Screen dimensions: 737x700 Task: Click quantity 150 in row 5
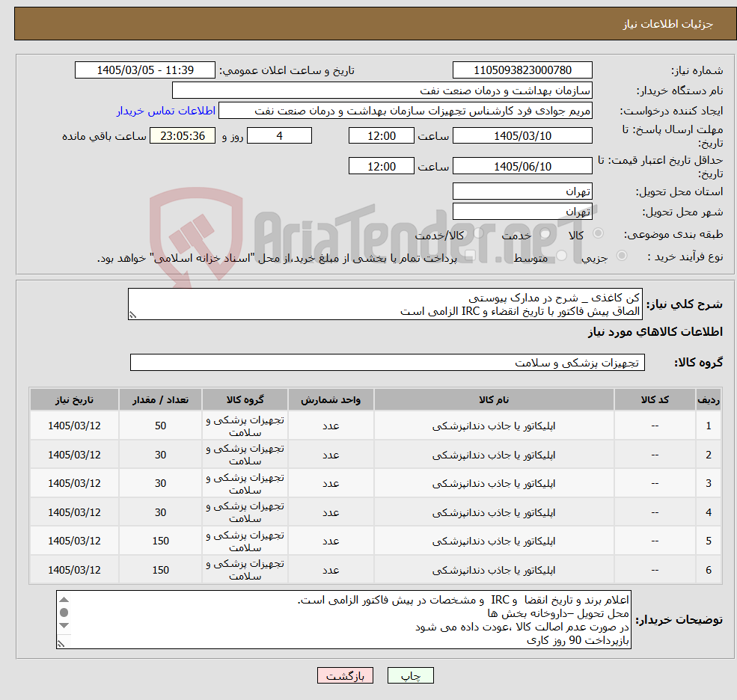pos(160,541)
